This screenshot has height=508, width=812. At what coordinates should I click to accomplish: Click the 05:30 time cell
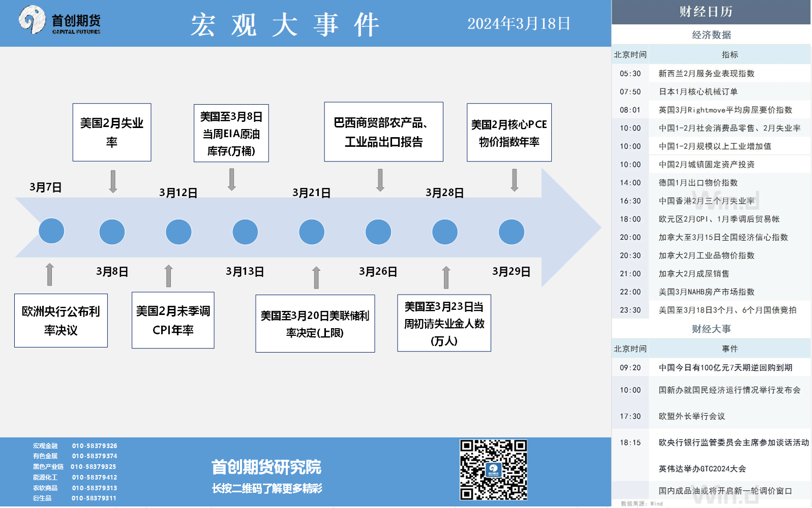630,73
